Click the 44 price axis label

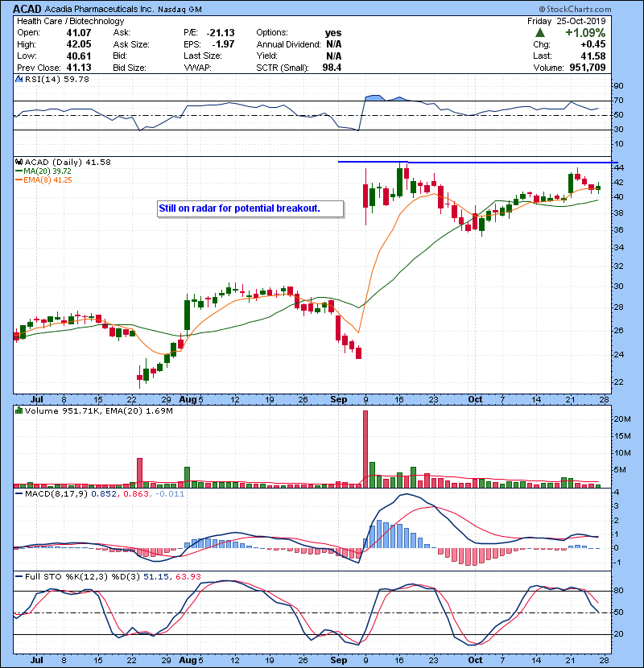click(618, 168)
